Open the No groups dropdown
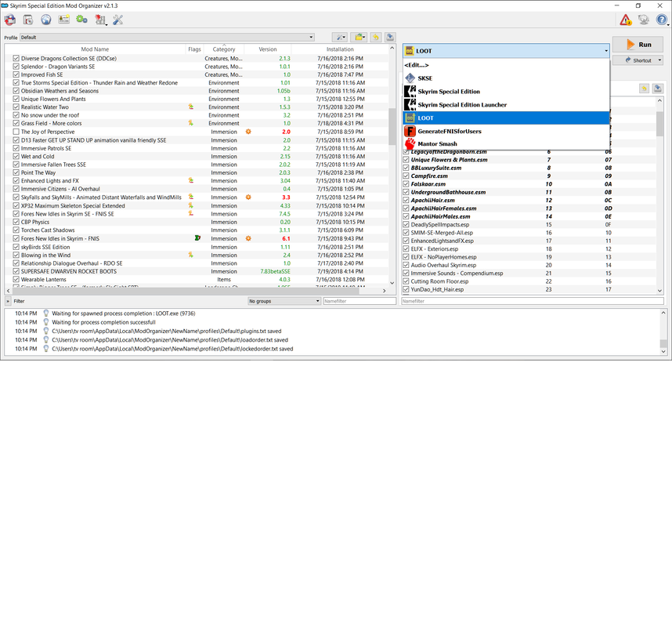Screen dimensions: 672x627 pos(284,301)
